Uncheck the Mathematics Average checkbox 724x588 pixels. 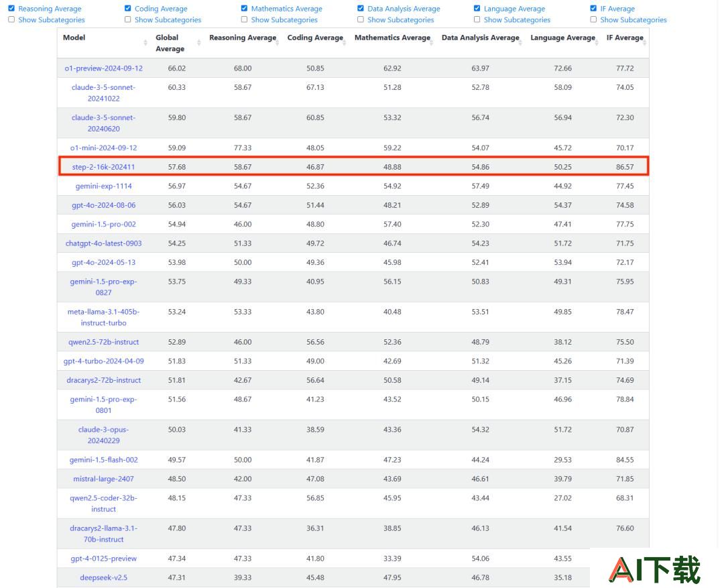[x=244, y=8]
